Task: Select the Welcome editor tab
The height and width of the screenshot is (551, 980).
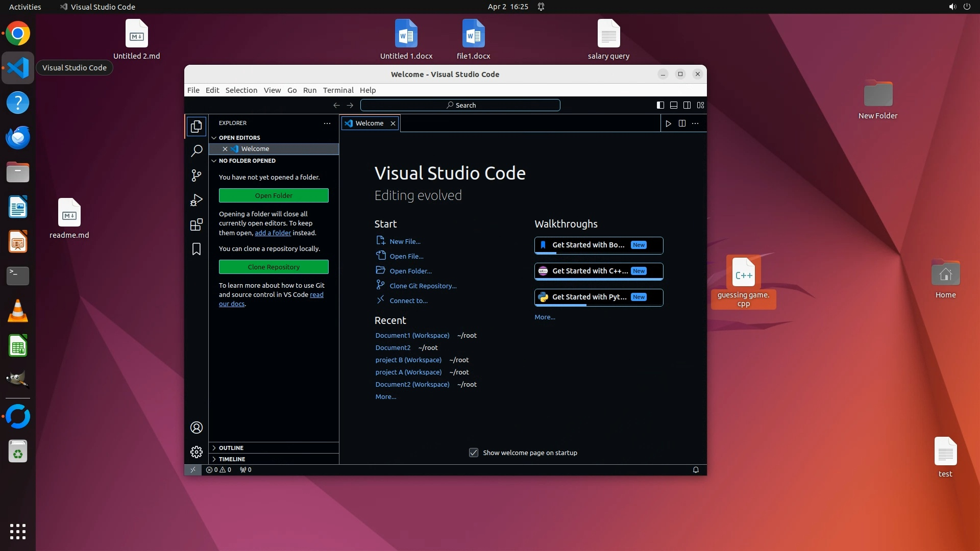Action: coord(369,123)
